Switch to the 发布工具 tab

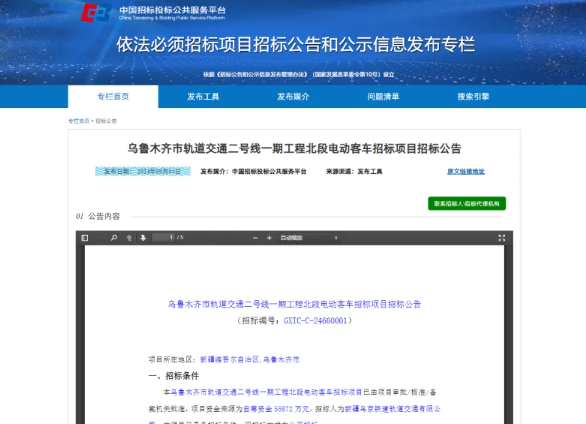pyautogui.click(x=203, y=97)
